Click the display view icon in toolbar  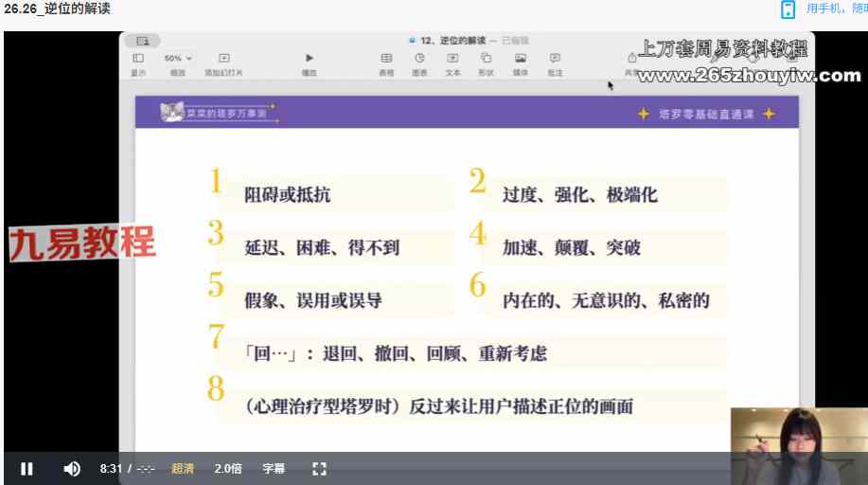pyautogui.click(x=138, y=59)
